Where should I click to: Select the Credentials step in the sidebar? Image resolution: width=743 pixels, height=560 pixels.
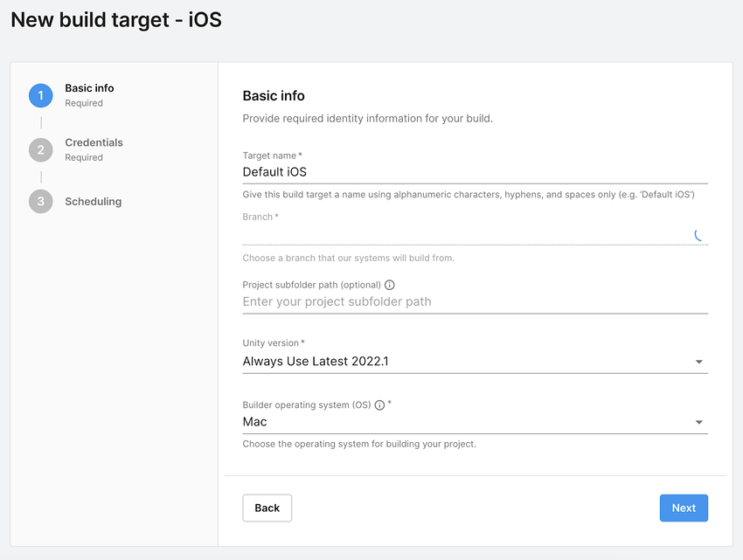coord(94,142)
